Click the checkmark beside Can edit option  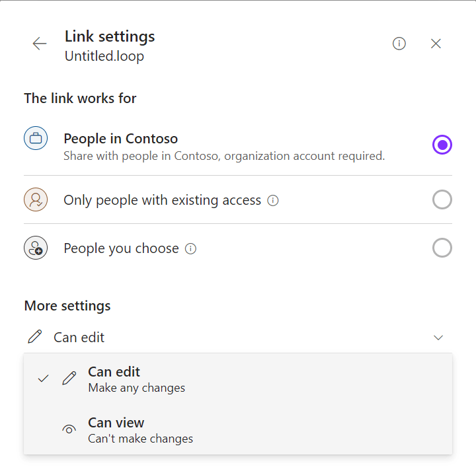(x=43, y=379)
